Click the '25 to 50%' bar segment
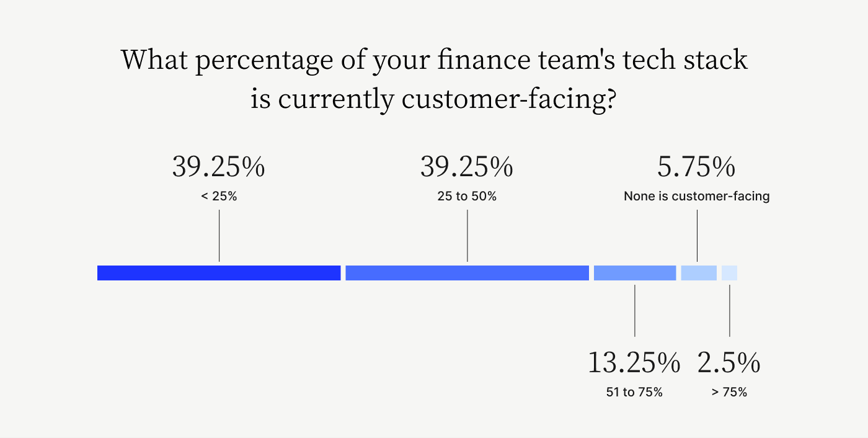 467,273
